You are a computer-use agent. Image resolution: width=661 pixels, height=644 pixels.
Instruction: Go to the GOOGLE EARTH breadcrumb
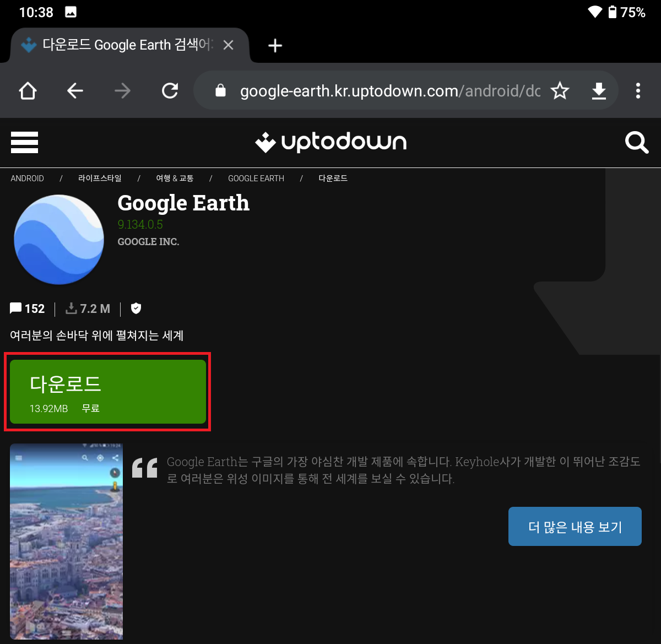(x=256, y=178)
